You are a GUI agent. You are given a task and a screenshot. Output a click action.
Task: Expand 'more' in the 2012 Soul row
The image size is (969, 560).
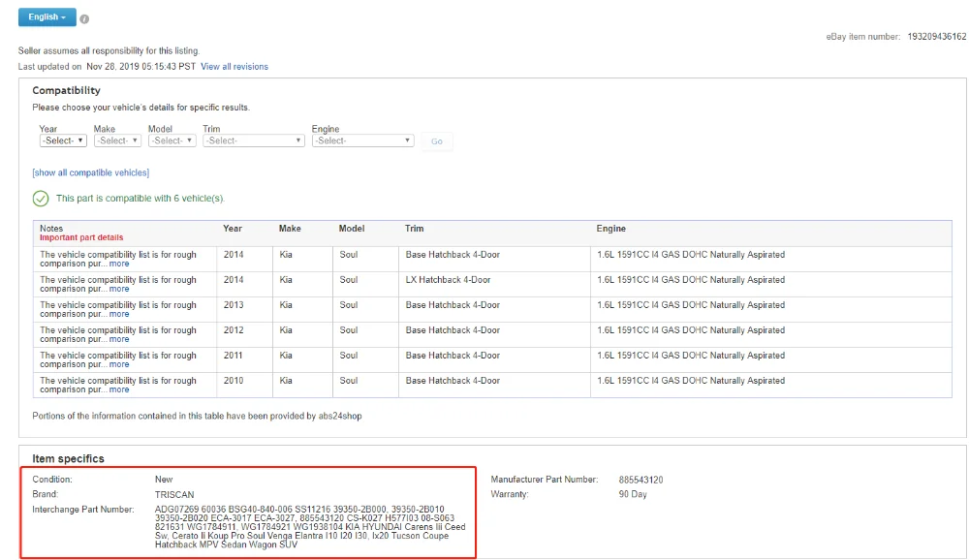tap(119, 339)
